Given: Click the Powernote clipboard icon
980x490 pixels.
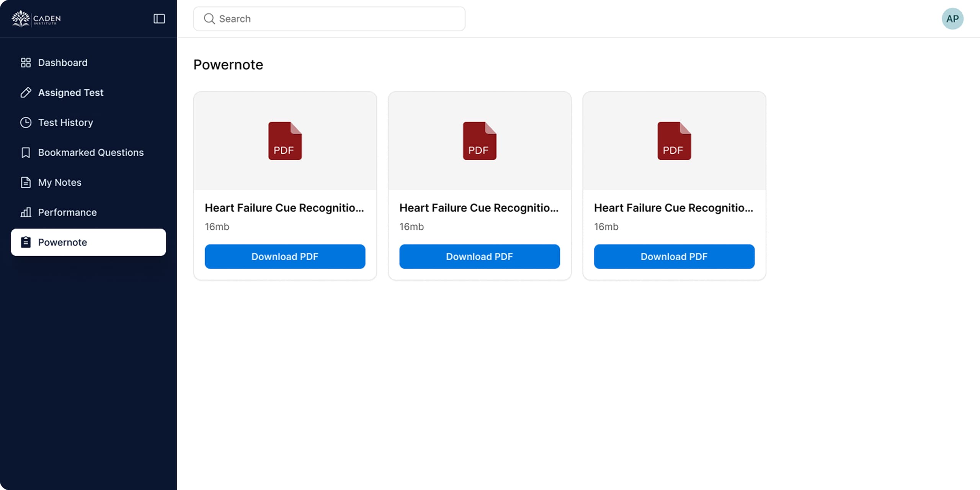Looking at the screenshot, I should point(26,242).
